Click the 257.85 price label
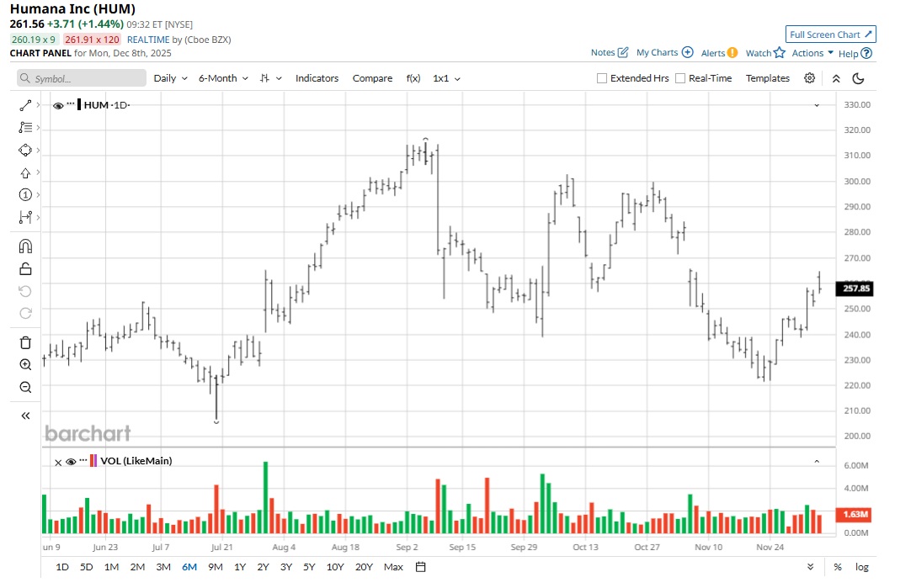Viewport: 916px width, 588px height. tap(855, 289)
